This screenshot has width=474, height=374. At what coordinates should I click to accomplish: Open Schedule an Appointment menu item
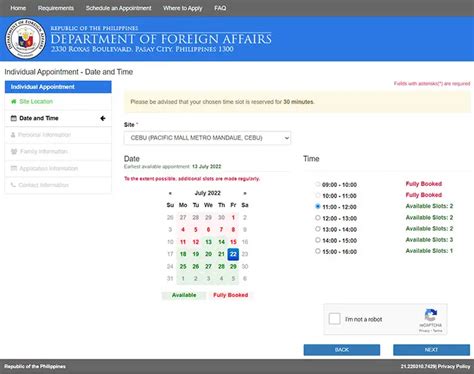(x=118, y=8)
